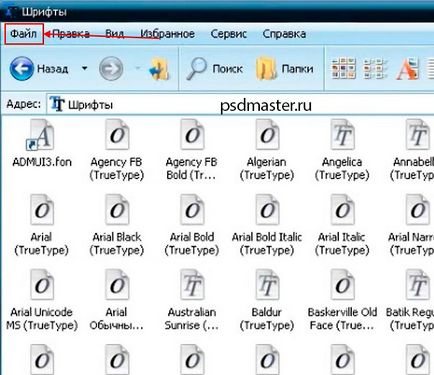
Task: Open the Вид menu
Action: tap(115, 34)
